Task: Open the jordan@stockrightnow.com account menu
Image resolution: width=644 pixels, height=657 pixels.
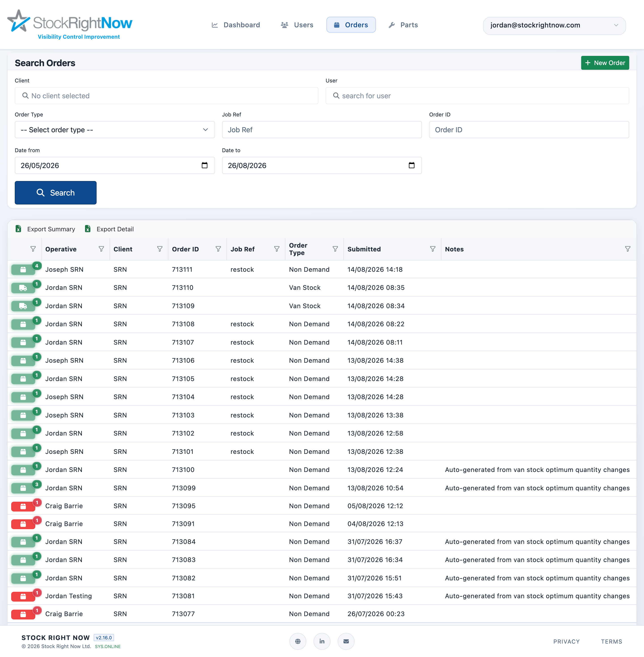Action: [x=554, y=25]
